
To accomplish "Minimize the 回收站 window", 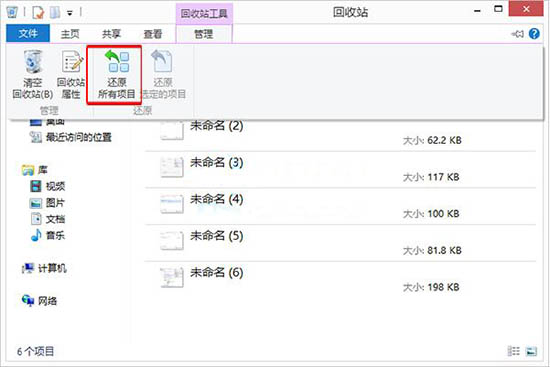I will pos(477,11).
